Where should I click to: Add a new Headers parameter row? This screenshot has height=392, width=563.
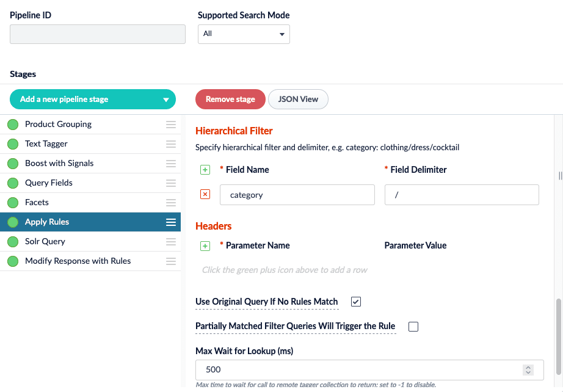pyautogui.click(x=205, y=245)
